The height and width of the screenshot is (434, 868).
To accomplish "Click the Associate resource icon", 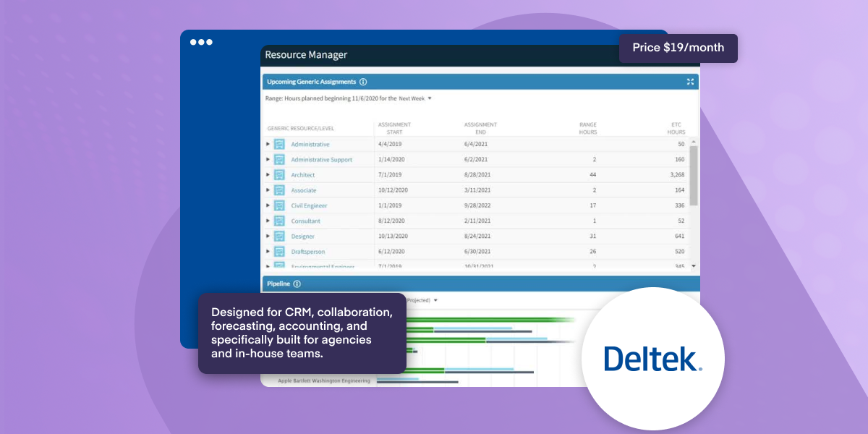I will [279, 190].
